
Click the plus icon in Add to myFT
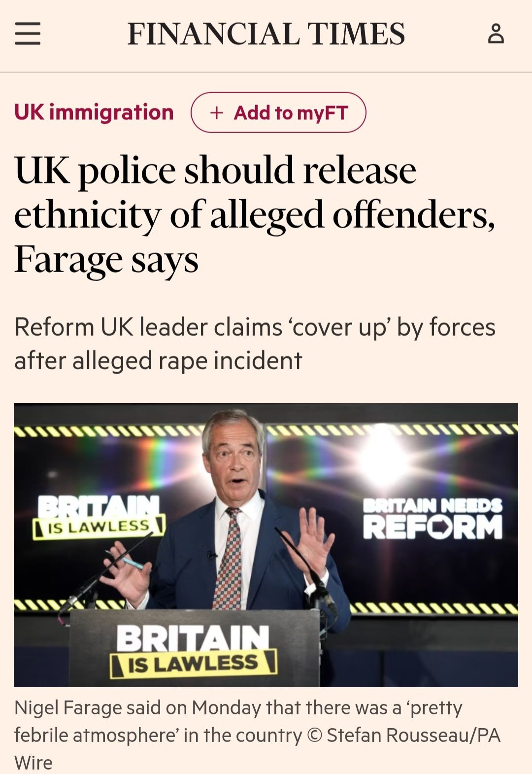(x=217, y=113)
